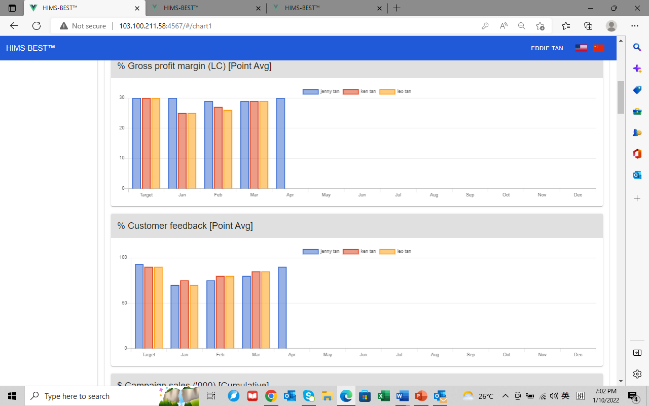Open the Outlook icon in Edge sidebar
The height and width of the screenshot is (406, 649).
(x=637, y=174)
